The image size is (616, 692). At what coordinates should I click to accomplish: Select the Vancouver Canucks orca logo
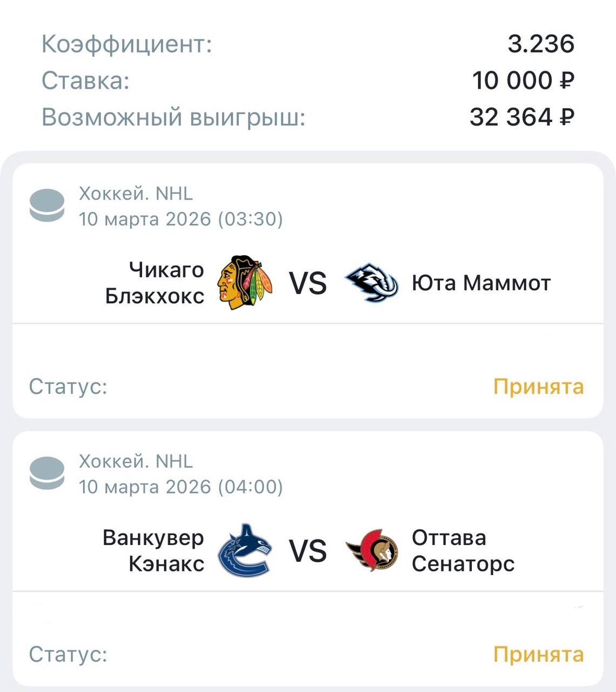pyautogui.click(x=245, y=550)
